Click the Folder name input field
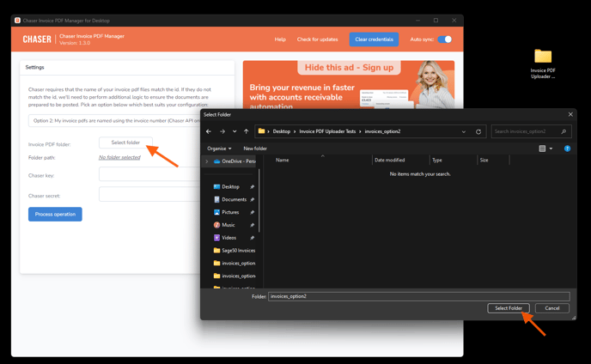This screenshot has height=364, width=591. [418, 296]
